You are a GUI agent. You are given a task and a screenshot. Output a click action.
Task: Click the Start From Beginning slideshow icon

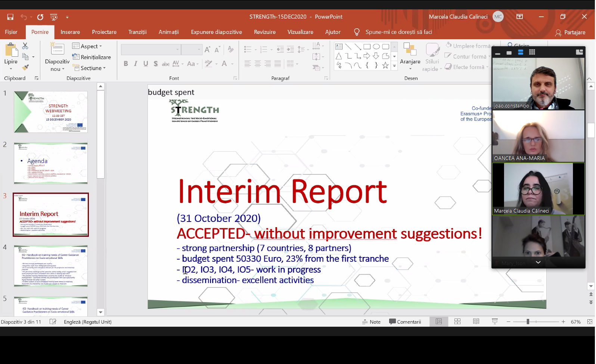pos(54,17)
